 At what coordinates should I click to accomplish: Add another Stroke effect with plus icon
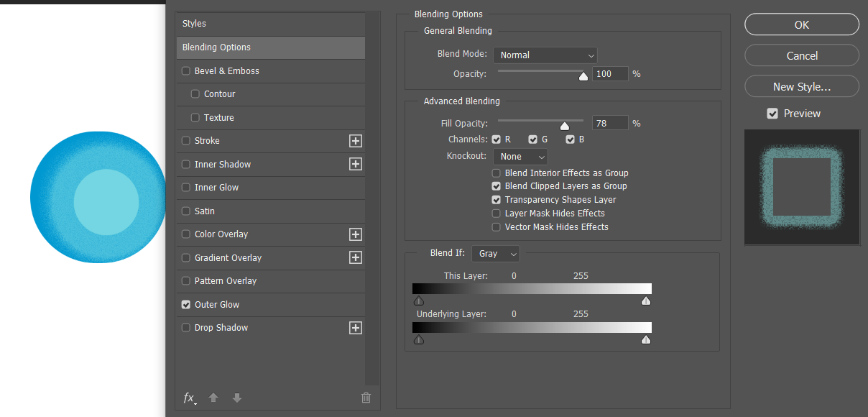355,141
